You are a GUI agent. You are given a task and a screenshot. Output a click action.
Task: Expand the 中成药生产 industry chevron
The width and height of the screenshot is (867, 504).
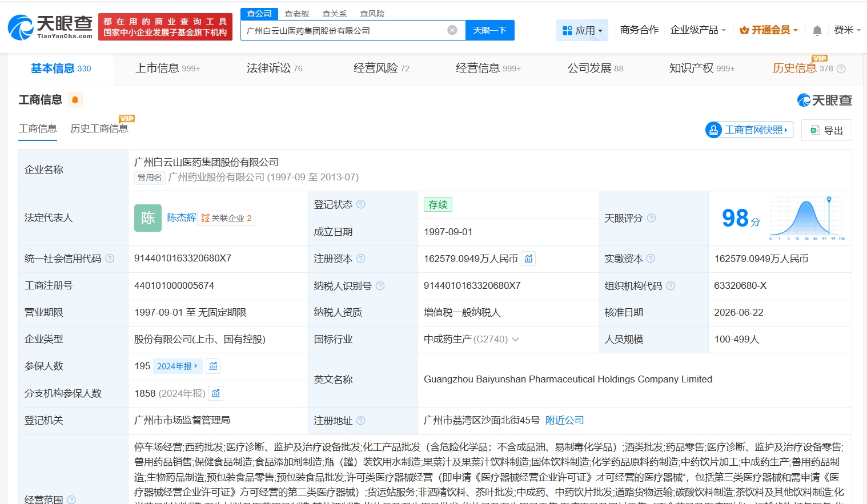coord(515,340)
